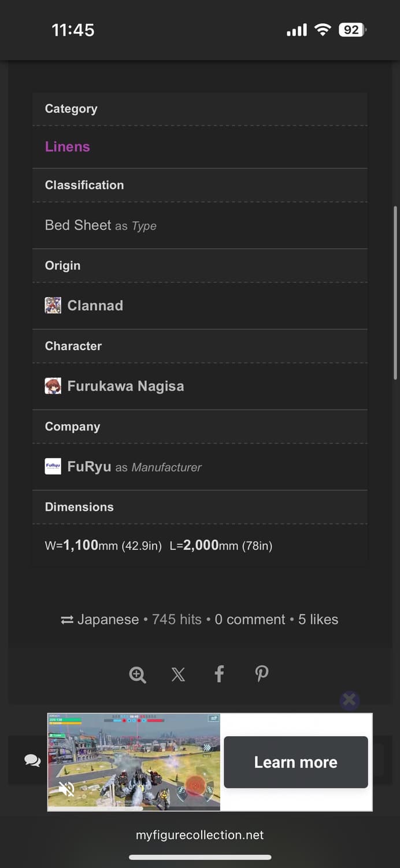Tap the Furukawa Nagisa character avatar

tap(53, 386)
